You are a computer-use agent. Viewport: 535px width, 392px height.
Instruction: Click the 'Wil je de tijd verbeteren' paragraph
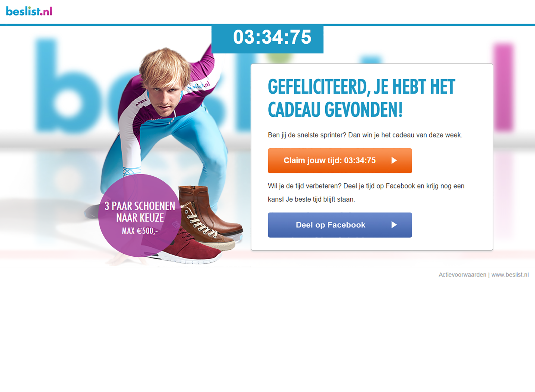point(366,193)
